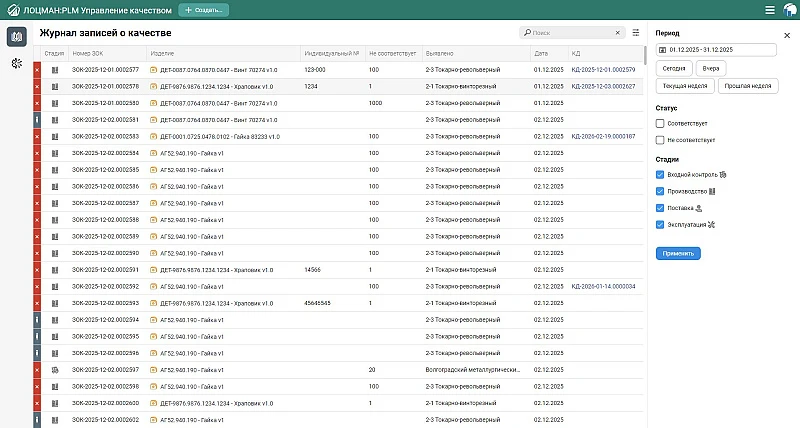Image resolution: width=800 pixels, height=428 pixels.
Task: Click production stage icon in row 0002600
Action: click(x=55, y=404)
